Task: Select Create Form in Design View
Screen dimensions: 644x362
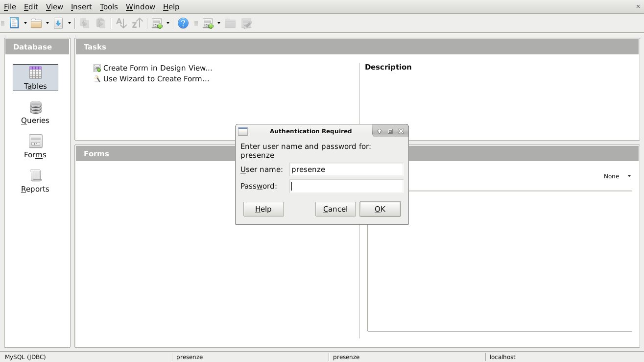Action: (x=157, y=68)
